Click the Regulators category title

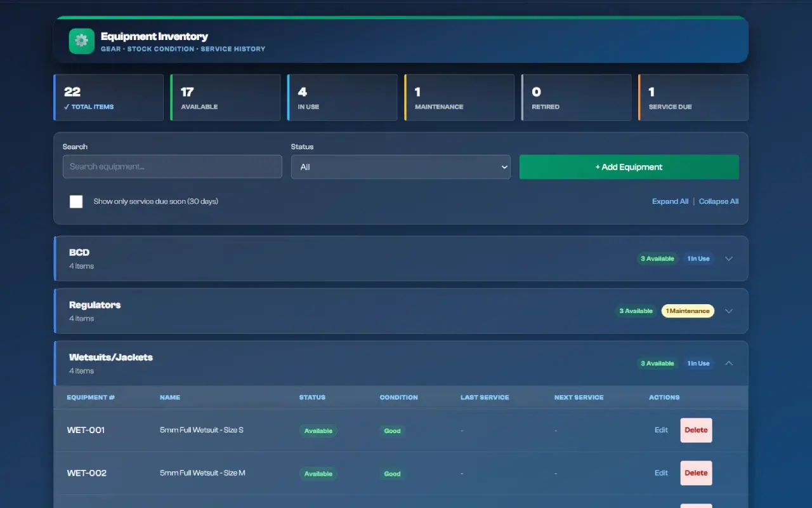(x=95, y=305)
